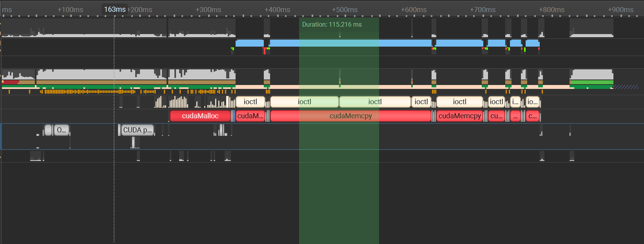Select the long blue bar under the selection

point(351,43)
